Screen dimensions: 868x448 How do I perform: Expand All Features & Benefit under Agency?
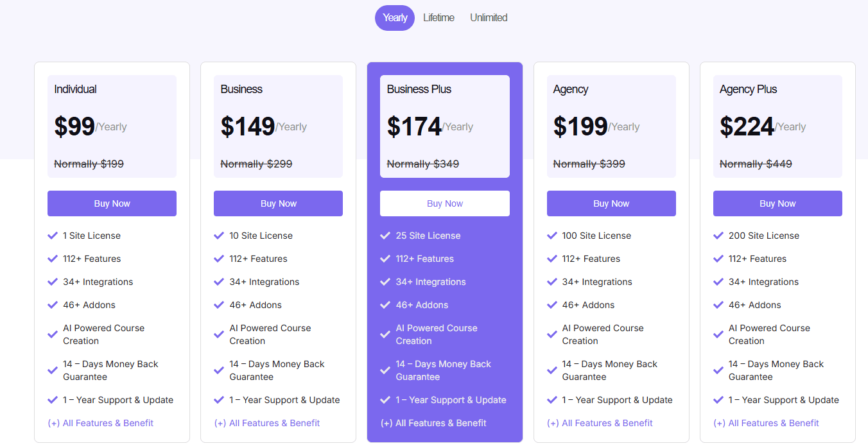coord(601,422)
